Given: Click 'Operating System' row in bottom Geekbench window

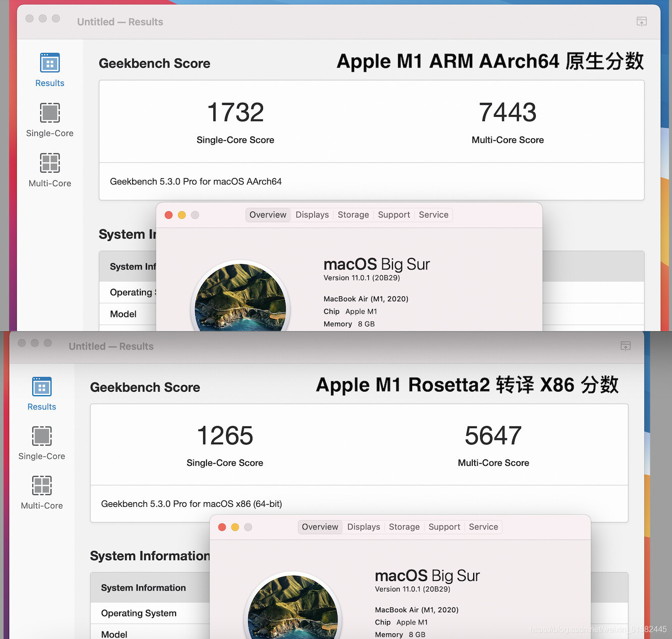Looking at the screenshot, I should tap(150, 613).
